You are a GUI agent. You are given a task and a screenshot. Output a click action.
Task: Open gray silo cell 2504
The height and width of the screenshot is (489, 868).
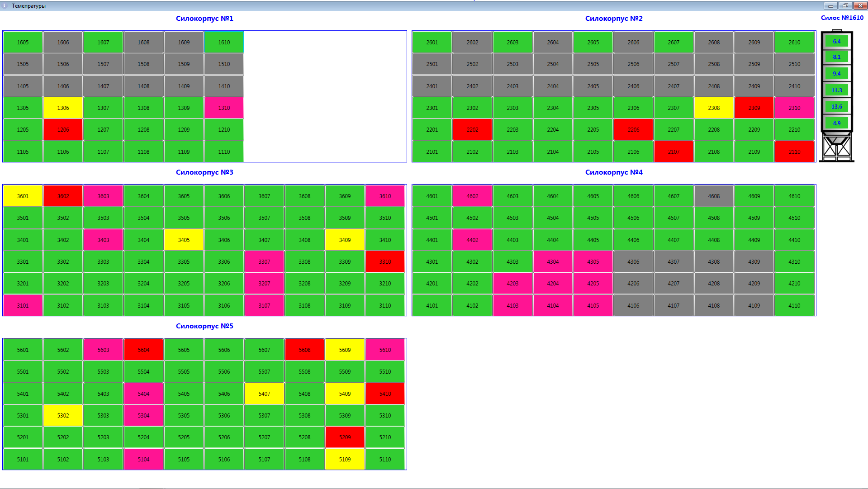click(x=553, y=64)
